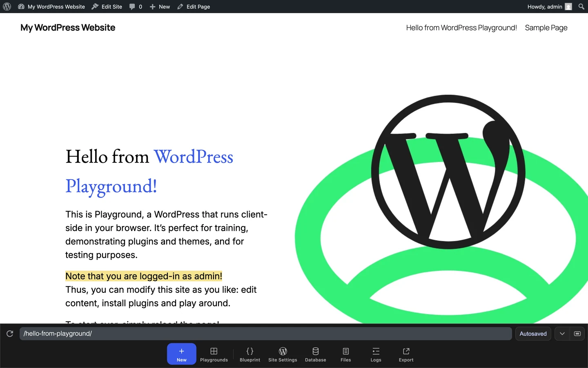This screenshot has width=588, height=368.
Task: Expand the chevron next to Autosaved
Action: 562,334
